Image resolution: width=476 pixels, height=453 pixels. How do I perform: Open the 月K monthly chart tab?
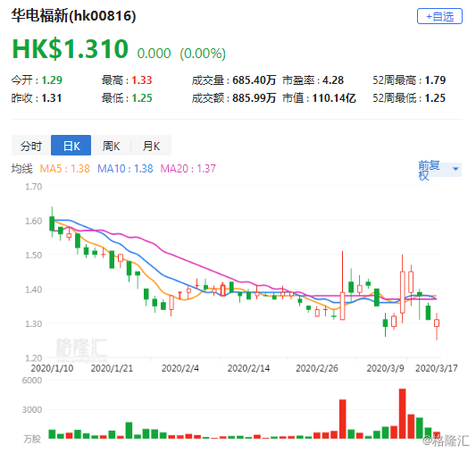pyautogui.click(x=151, y=146)
